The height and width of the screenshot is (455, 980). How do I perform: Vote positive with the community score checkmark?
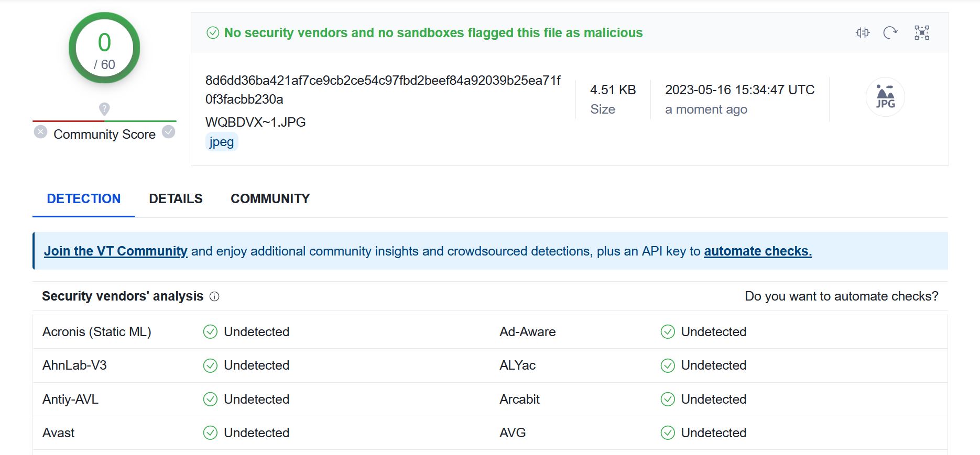tap(168, 132)
